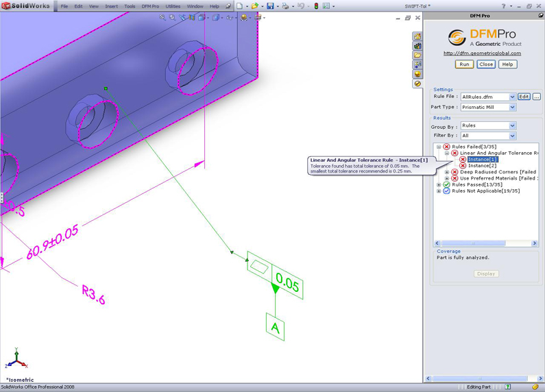The width and height of the screenshot is (545, 392).
Task: Click the Options checklist icon in toolbar
Action: (x=326, y=6)
